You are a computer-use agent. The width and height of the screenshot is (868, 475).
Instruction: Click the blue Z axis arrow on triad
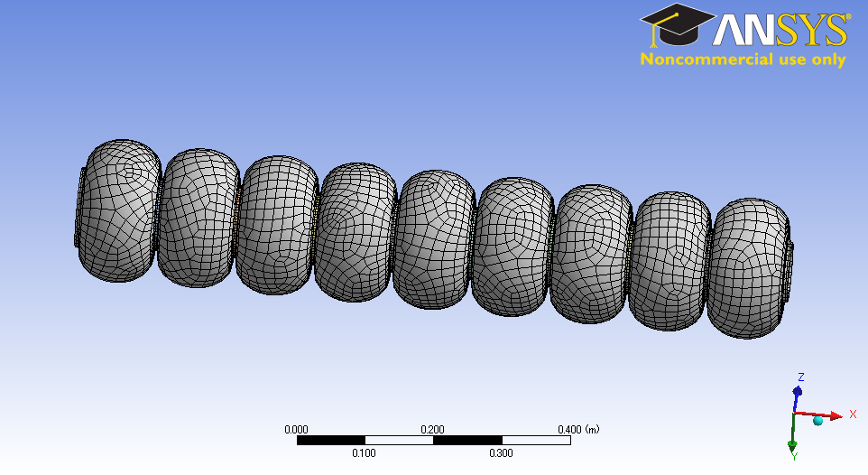(797, 400)
